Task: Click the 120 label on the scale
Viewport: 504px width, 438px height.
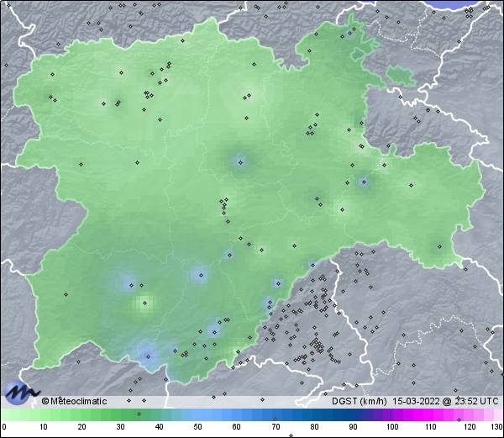Action: pos(470,427)
